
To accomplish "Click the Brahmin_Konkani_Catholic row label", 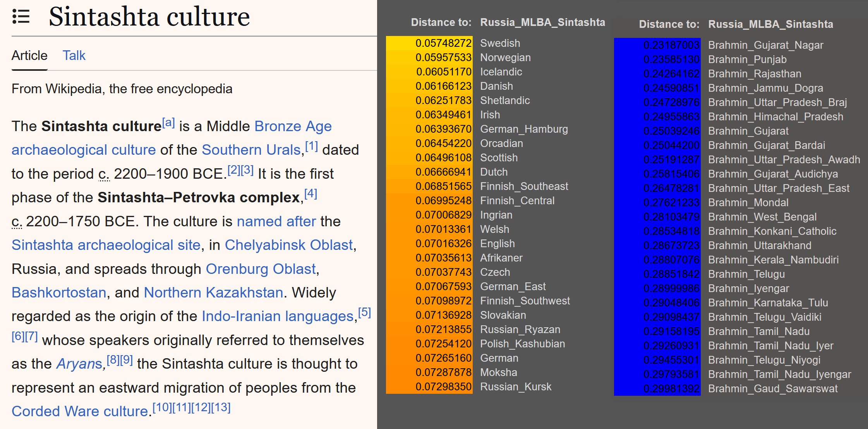I will [x=772, y=231].
